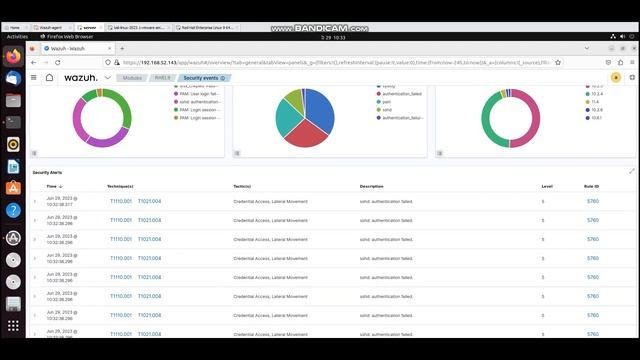The image size is (640, 360).
Task: Click the Firefox address bar URL
Action: point(337,62)
